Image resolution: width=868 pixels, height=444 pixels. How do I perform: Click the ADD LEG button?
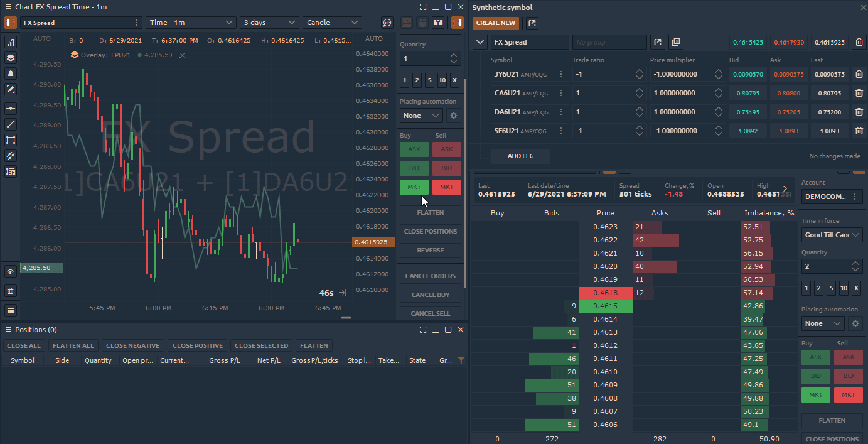coord(520,156)
